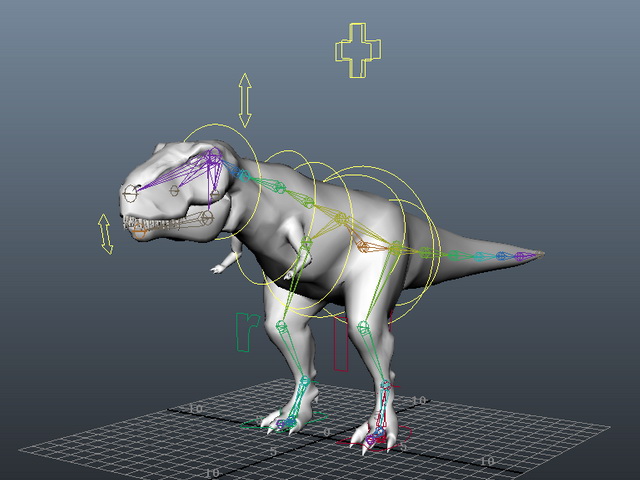Select the jaw hinge circle joint
The image size is (640, 480).
click(x=207, y=218)
